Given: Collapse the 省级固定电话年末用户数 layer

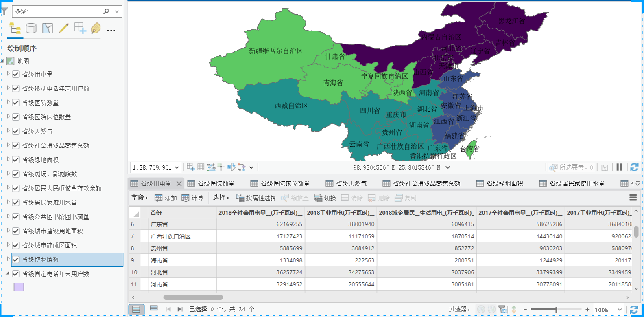Looking at the screenshot, I should point(8,273).
